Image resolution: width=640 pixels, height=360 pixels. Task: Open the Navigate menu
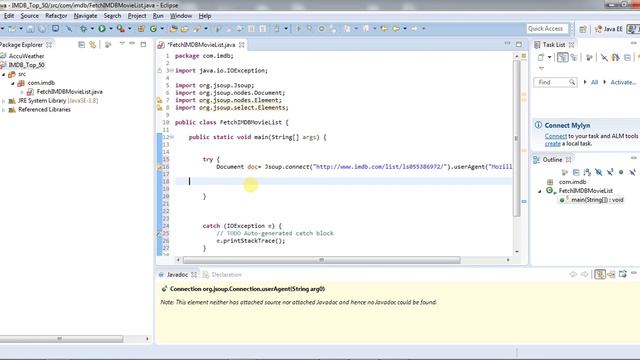(85, 16)
